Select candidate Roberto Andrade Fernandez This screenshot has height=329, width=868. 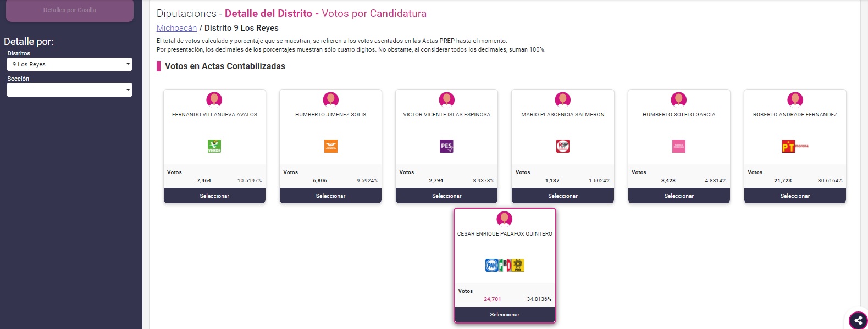point(795,196)
